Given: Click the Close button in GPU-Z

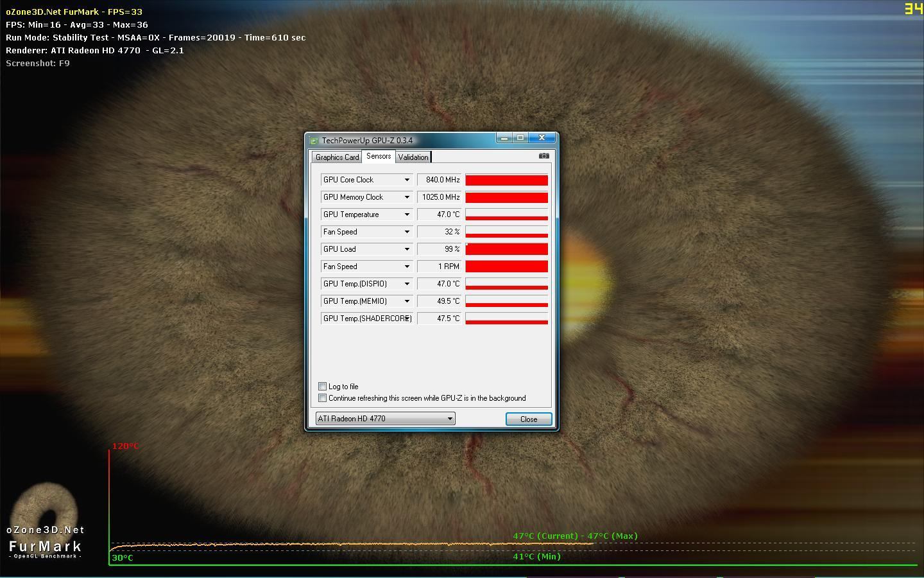Looking at the screenshot, I should coord(529,419).
